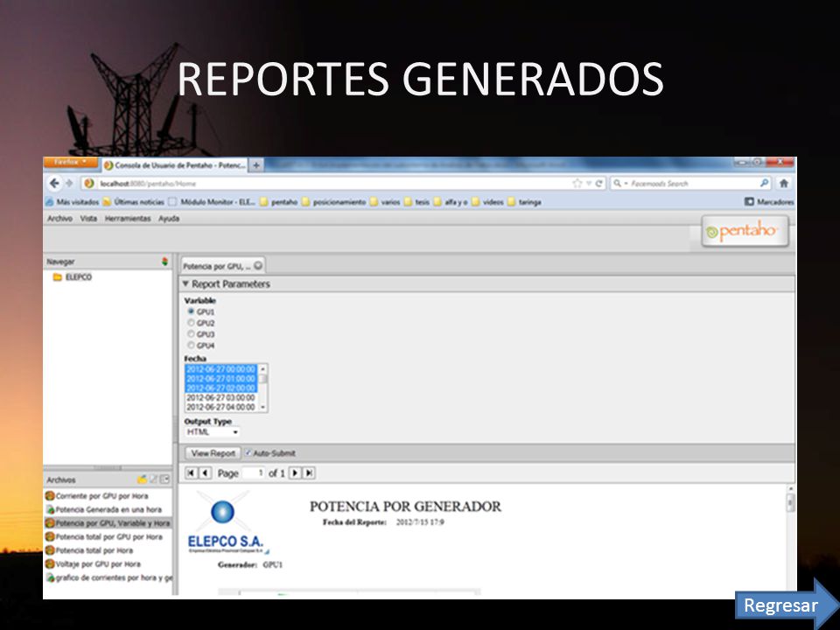
Task: Click the refresh icon in Navegar panel
Action: pos(165,262)
